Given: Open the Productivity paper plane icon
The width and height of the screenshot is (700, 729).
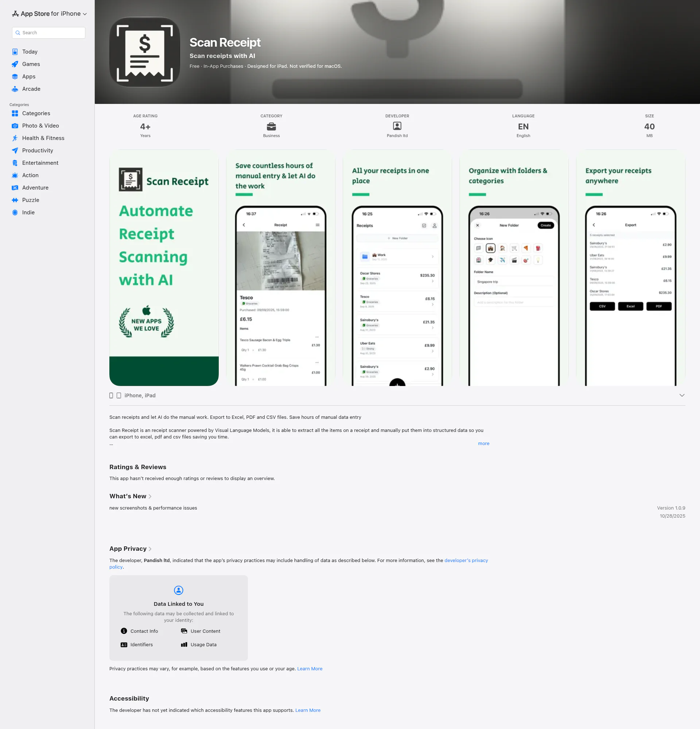Looking at the screenshot, I should click(x=15, y=151).
